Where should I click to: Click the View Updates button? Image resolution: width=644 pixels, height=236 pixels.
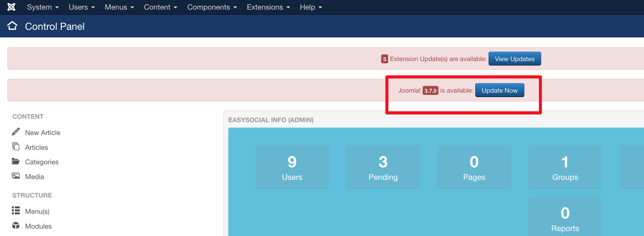[x=515, y=59]
